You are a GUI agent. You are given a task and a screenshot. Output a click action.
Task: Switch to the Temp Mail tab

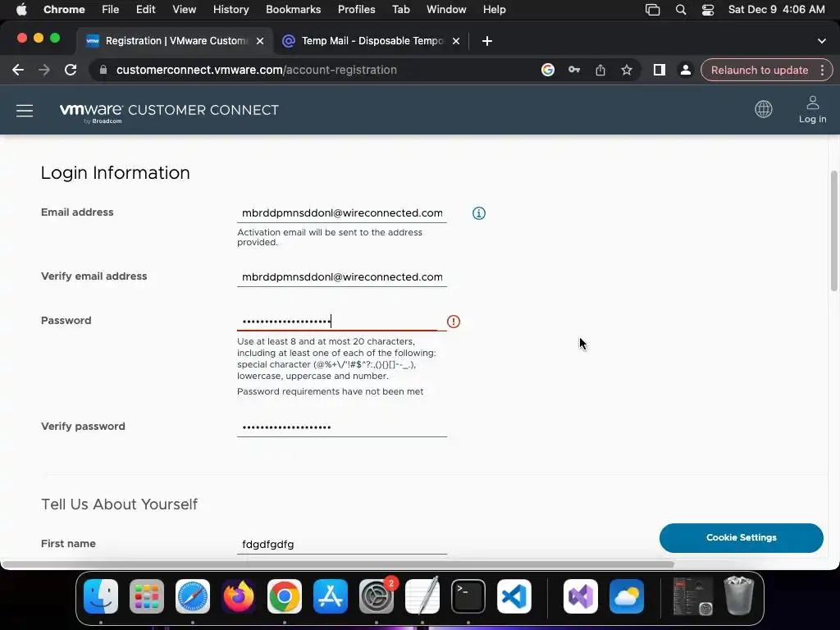point(372,41)
